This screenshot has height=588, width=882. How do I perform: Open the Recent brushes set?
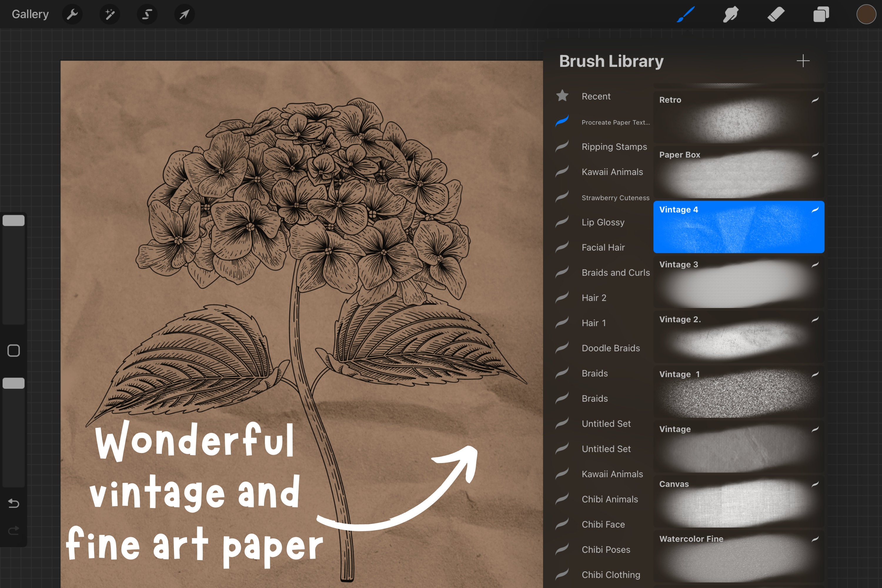pyautogui.click(x=596, y=96)
